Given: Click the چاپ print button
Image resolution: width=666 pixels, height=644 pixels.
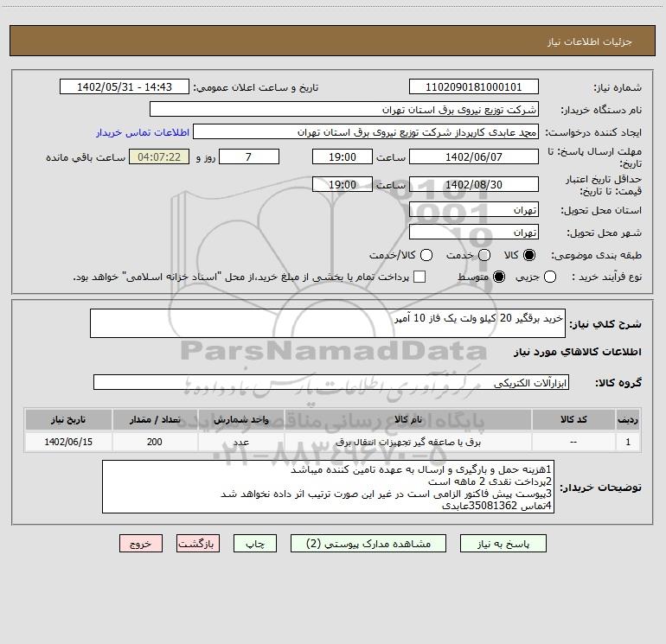Looking at the screenshot, I should pyautogui.click(x=255, y=544).
